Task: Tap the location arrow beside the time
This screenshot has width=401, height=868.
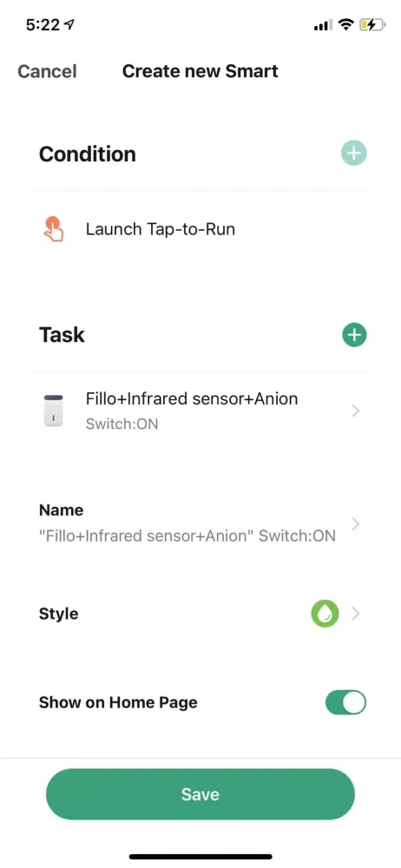Action: point(69,25)
